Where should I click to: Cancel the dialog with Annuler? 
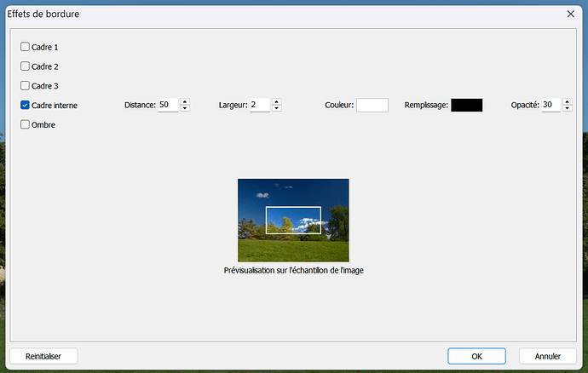[548, 356]
